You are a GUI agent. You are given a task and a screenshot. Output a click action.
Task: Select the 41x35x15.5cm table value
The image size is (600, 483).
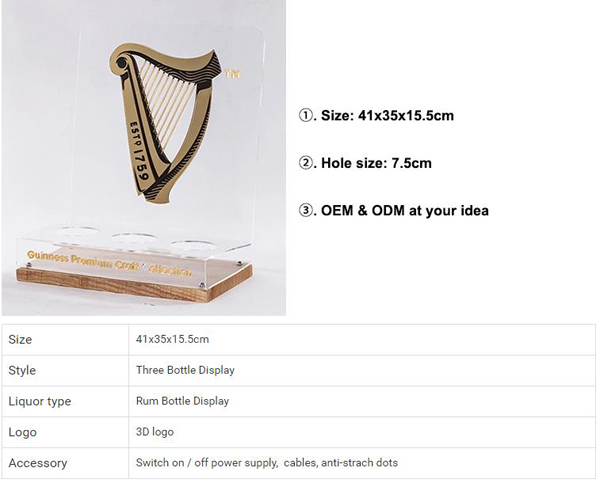173,339
